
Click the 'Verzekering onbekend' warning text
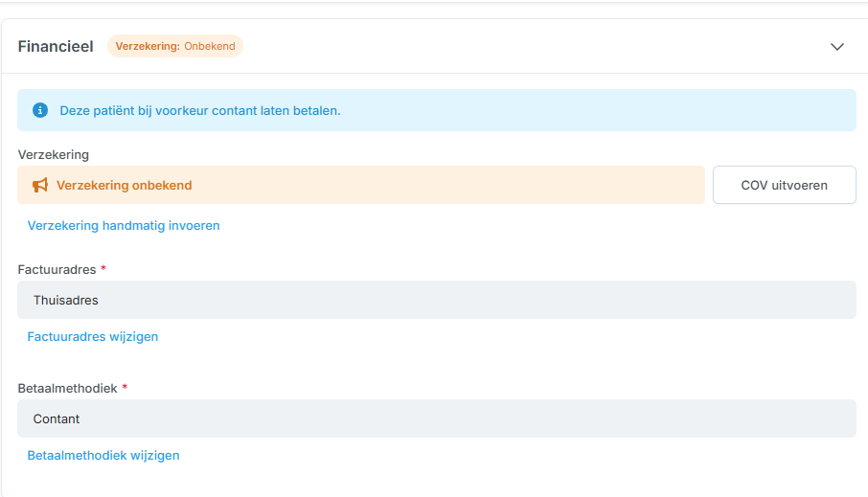click(x=125, y=185)
